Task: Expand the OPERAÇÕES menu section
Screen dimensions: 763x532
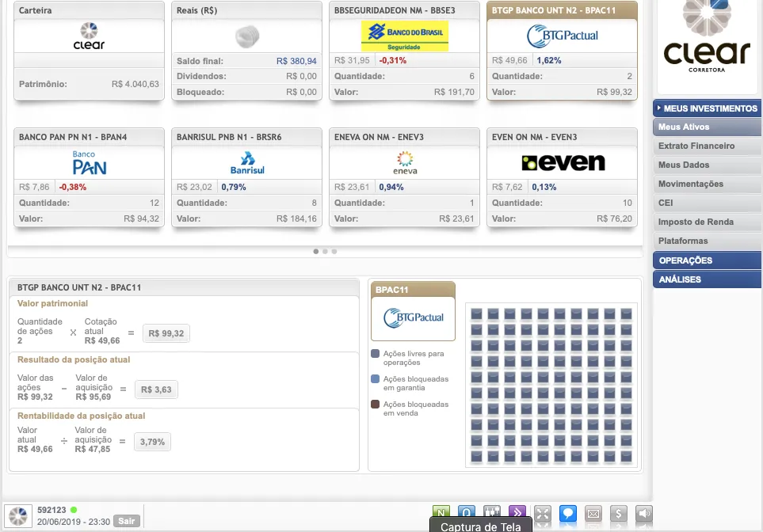Action: click(x=707, y=260)
